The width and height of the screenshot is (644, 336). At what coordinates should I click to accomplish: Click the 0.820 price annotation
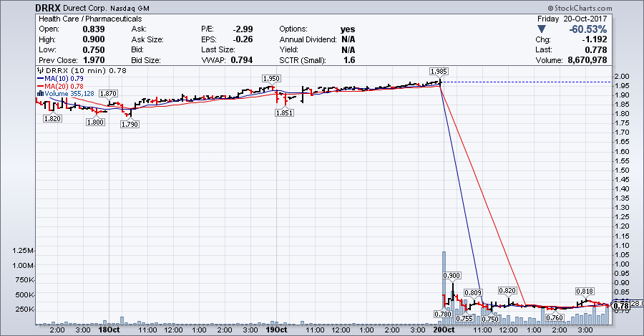tap(507, 291)
